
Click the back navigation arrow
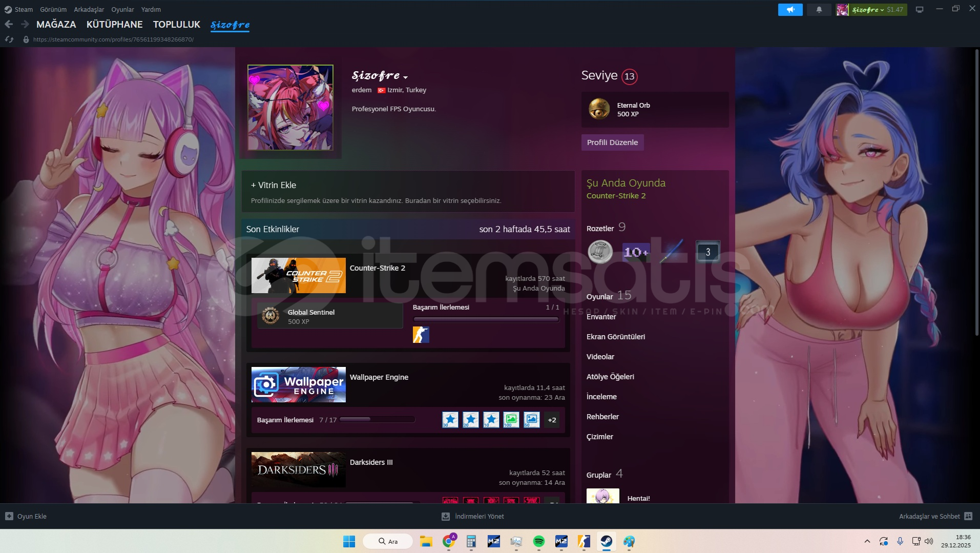tap(9, 24)
